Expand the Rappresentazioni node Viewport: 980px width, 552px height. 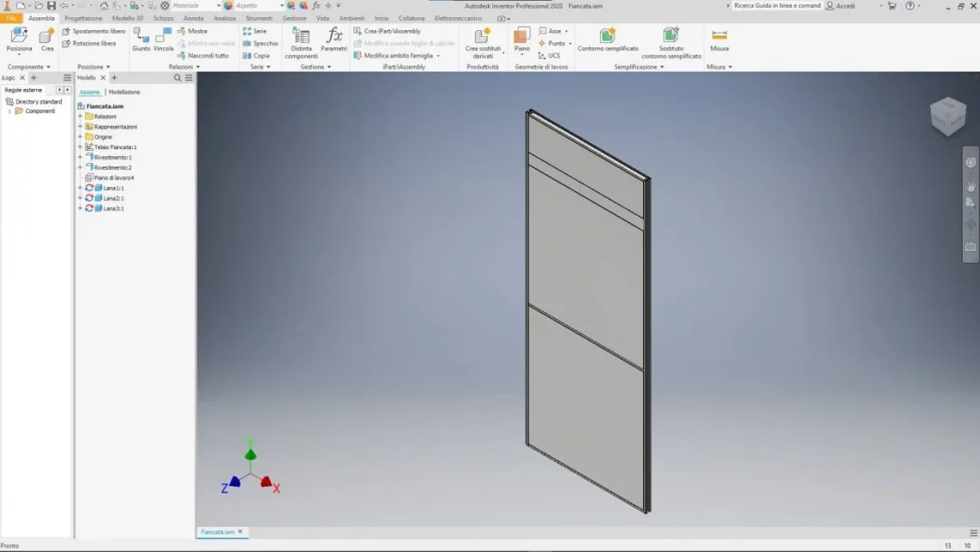point(80,126)
